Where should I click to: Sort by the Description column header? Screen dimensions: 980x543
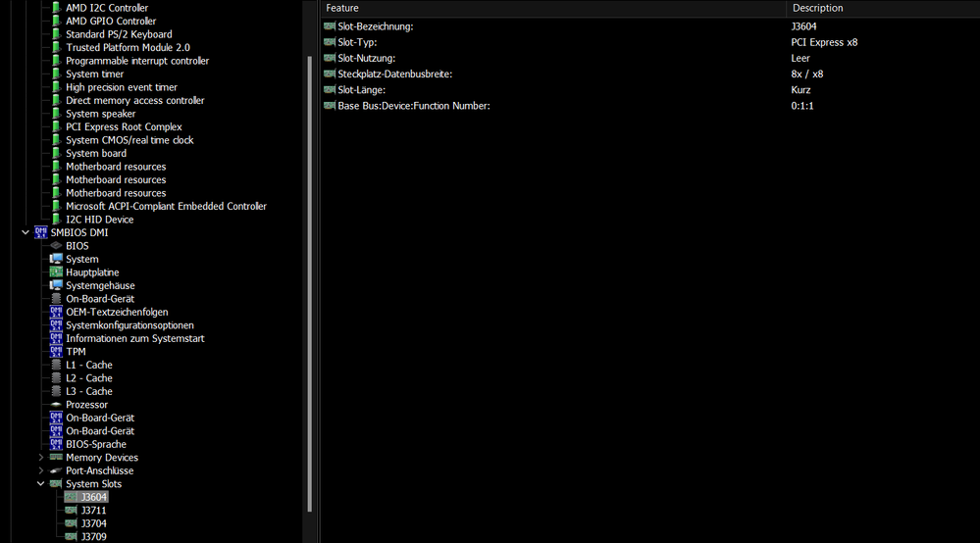883,8
